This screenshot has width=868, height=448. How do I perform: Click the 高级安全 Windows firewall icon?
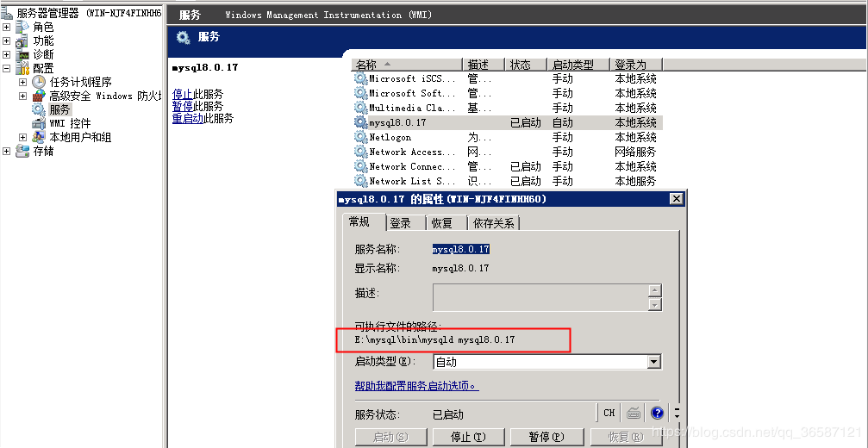tap(39, 96)
